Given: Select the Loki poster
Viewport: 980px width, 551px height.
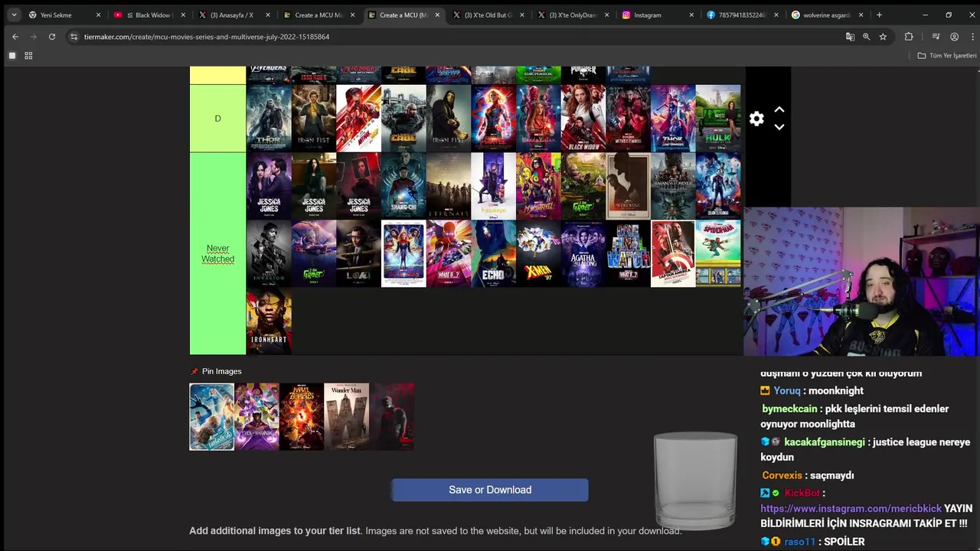Looking at the screenshot, I should [358, 254].
